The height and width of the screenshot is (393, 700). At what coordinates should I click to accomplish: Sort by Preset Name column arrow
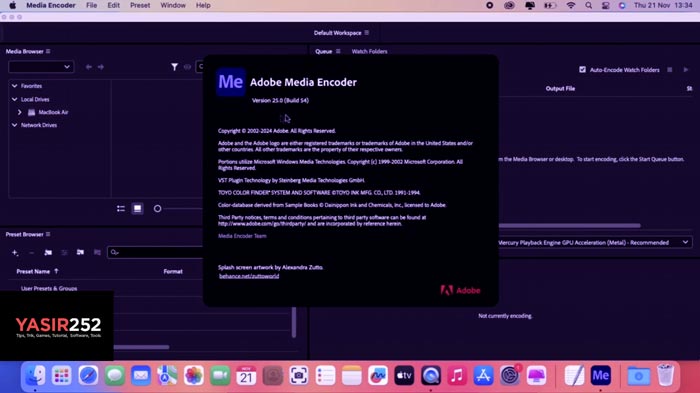click(x=56, y=271)
